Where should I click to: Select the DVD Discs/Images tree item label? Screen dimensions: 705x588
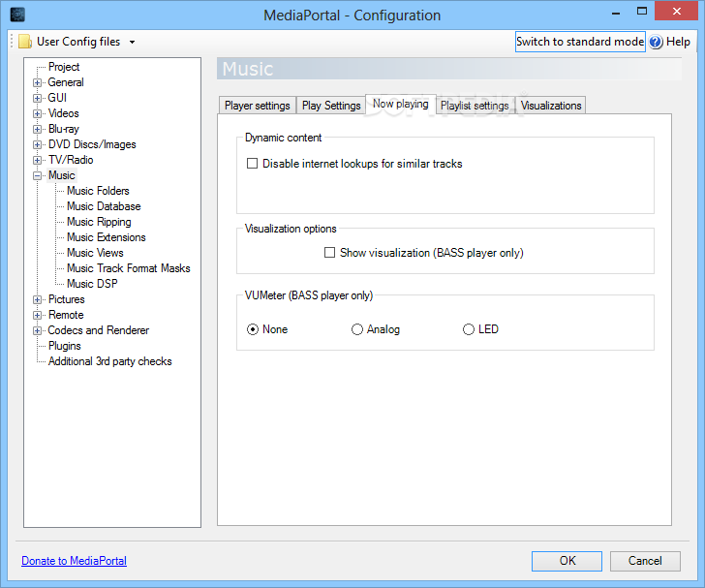(92, 144)
